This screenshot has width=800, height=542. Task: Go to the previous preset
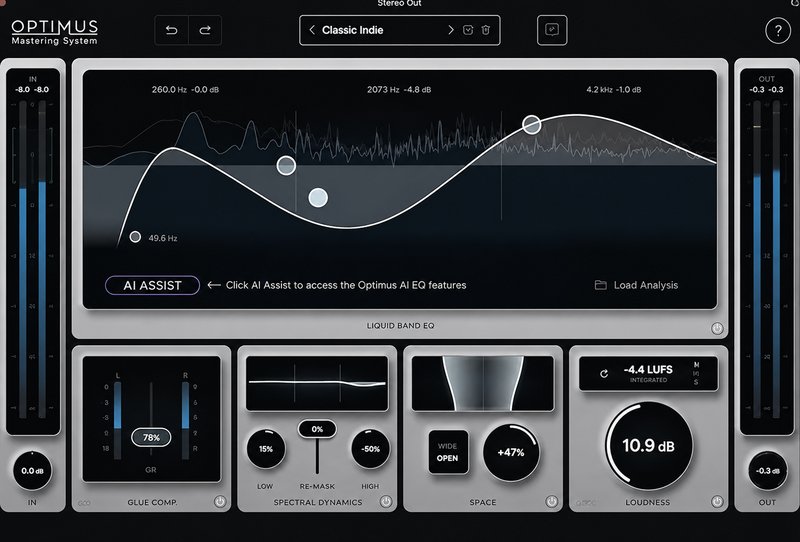(312, 30)
